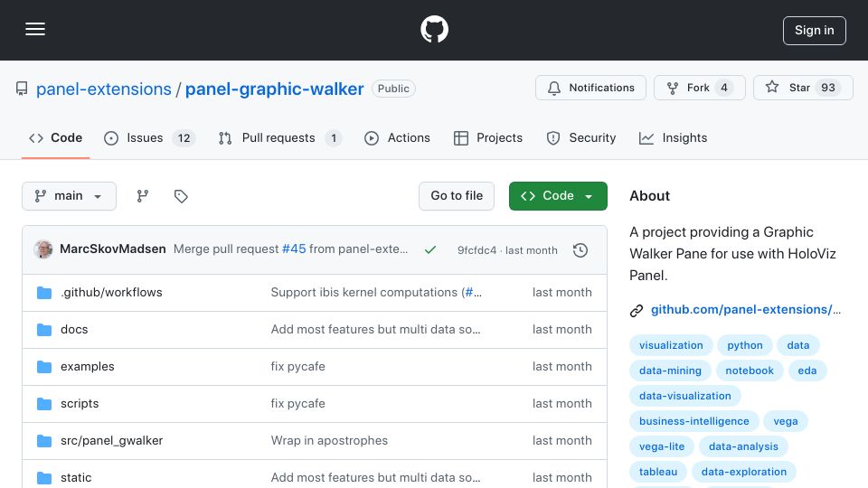
Task: Select the tableau topic tag
Action: click(x=658, y=472)
